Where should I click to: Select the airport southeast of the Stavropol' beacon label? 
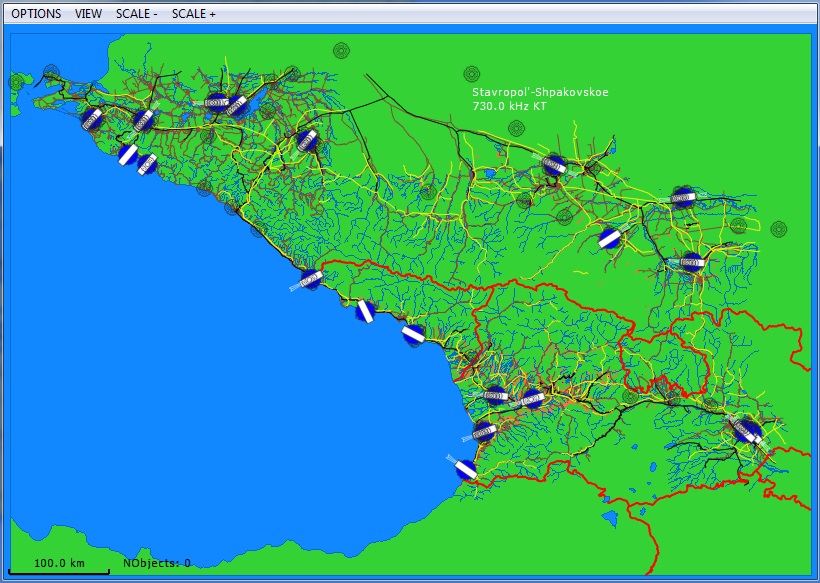click(554, 165)
